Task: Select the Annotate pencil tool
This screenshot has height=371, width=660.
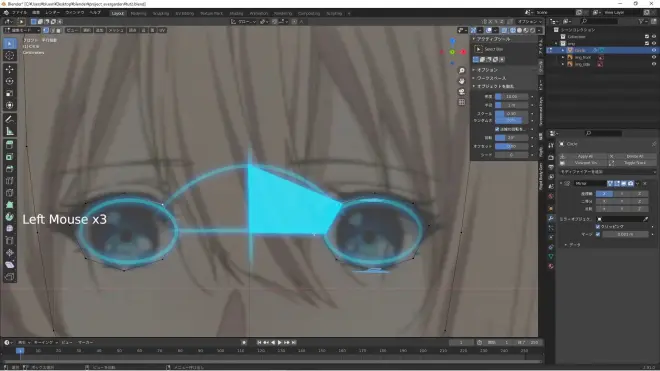Action: (x=10, y=119)
